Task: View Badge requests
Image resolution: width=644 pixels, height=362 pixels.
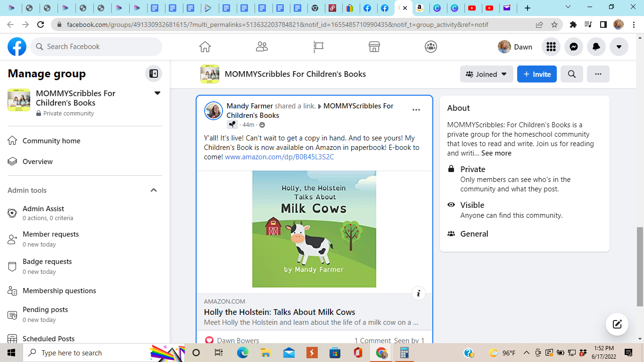Action: (x=85, y=266)
